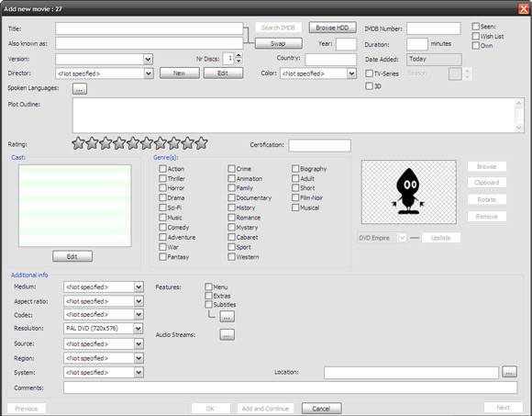Image resolution: width=532 pixels, height=416 pixels.
Task: Enable the Wish List checkbox
Action: click(x=476, y=36)
